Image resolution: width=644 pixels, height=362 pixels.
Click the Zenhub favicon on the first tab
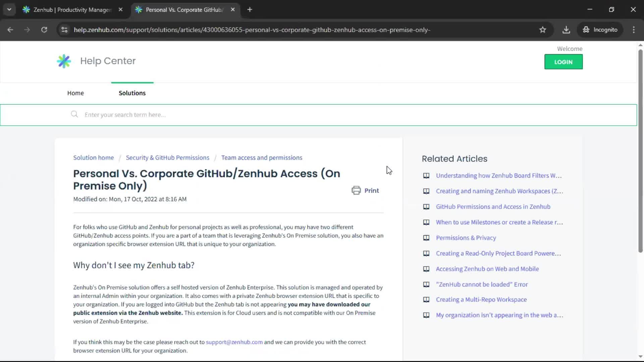[26, 10]
